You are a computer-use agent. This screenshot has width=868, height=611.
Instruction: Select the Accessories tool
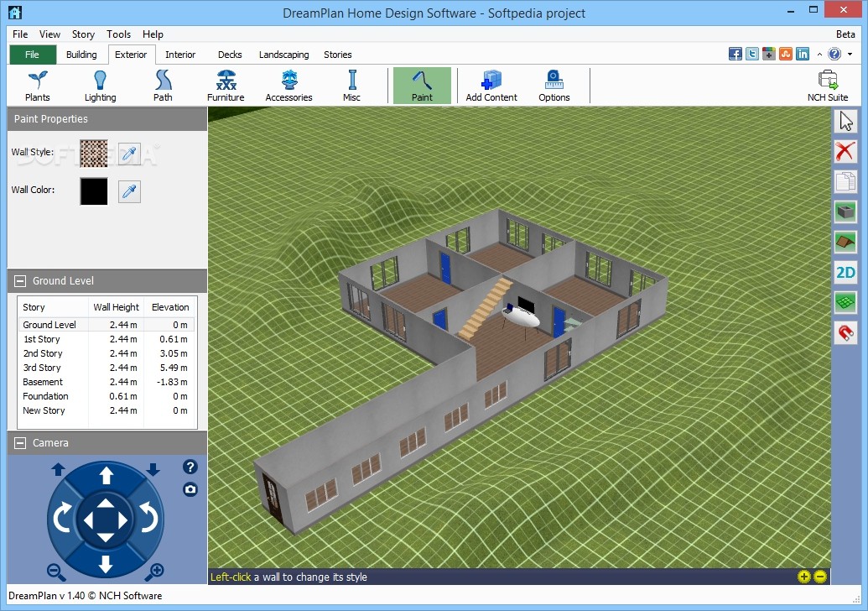click(289, 86)
